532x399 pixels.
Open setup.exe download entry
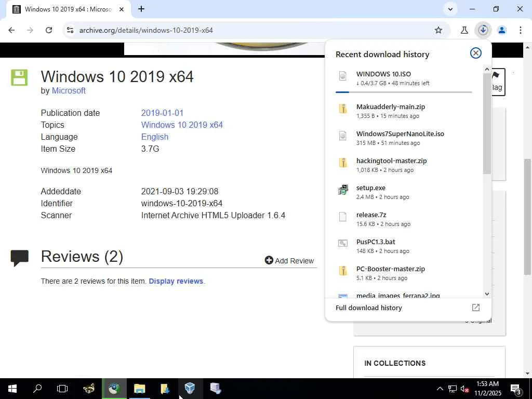click(x=404, y=192)
